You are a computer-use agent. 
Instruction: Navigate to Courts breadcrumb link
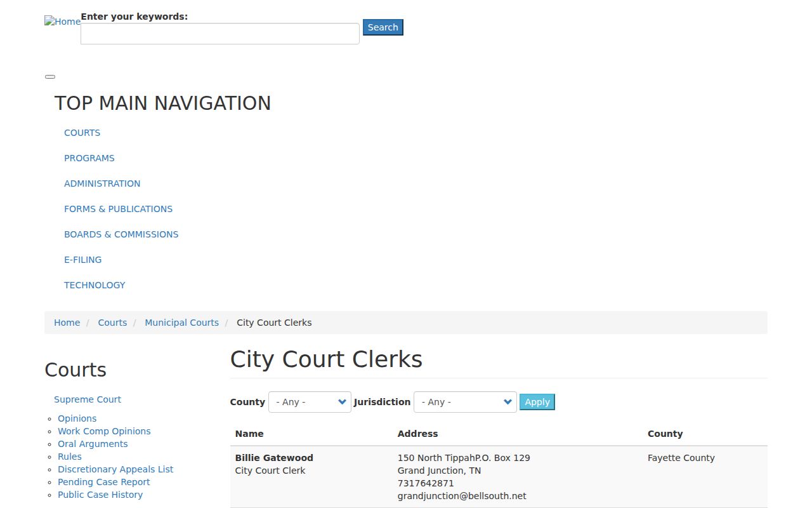112,323
